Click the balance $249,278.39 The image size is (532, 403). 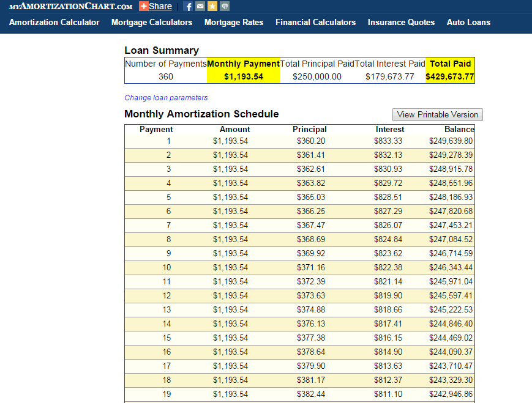[451, 155]
